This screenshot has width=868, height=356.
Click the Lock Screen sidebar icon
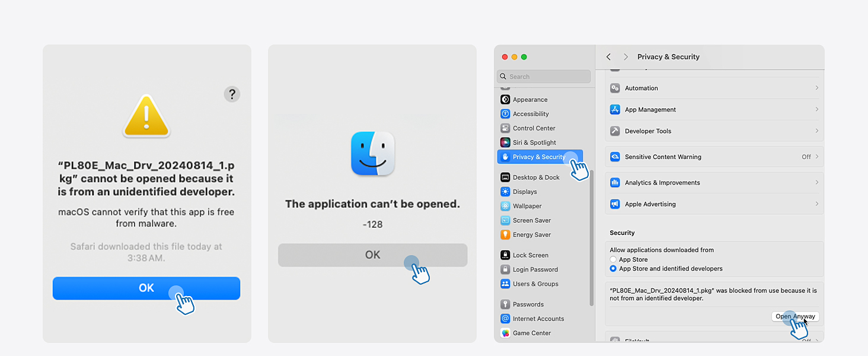(505, 255)
